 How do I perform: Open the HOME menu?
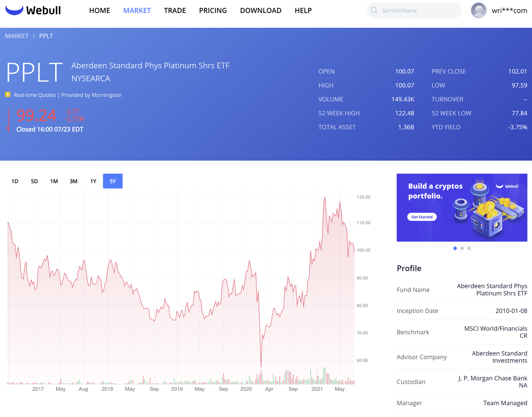(99, 11)
